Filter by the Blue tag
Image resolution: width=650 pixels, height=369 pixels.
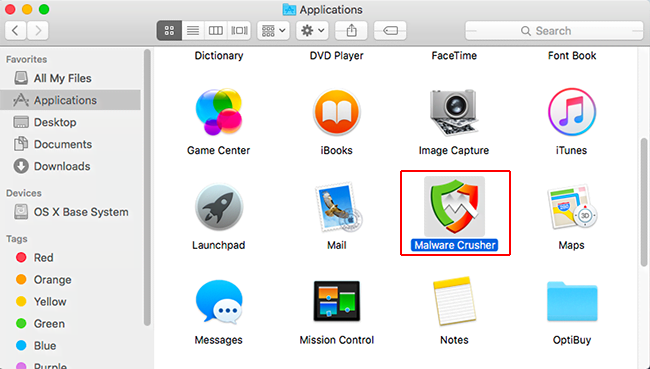tap(70, 345)
